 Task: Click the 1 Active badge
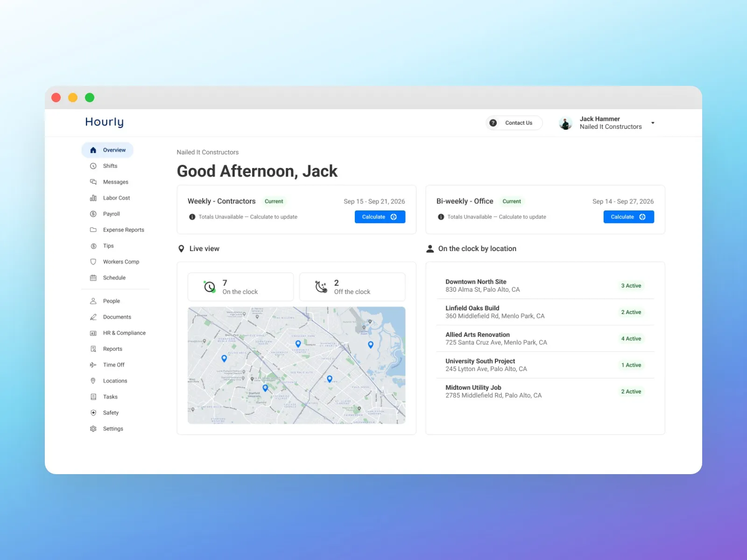tap(631, 365)
